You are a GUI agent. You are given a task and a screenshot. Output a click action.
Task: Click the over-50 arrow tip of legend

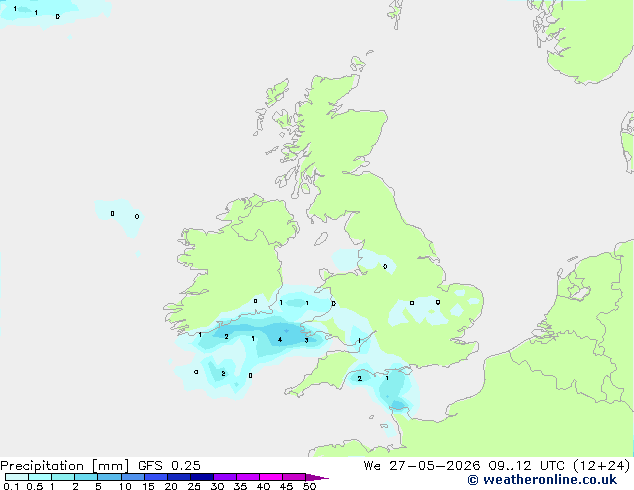[317, 477]
